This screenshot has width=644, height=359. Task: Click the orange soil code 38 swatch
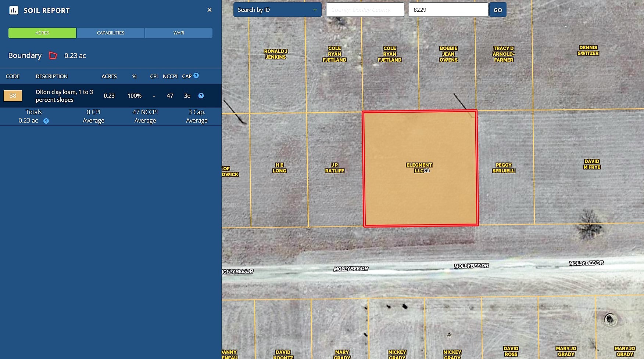tap(13, 96)
